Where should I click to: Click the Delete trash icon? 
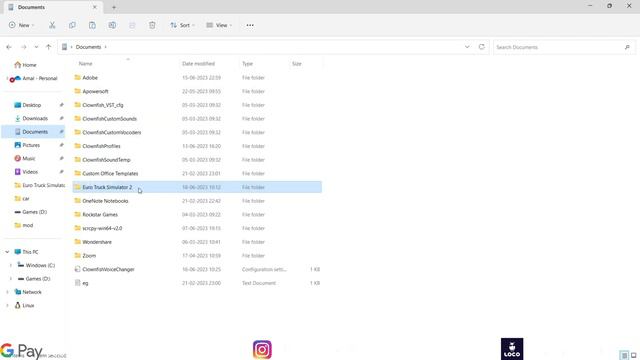tap(152, 25)
